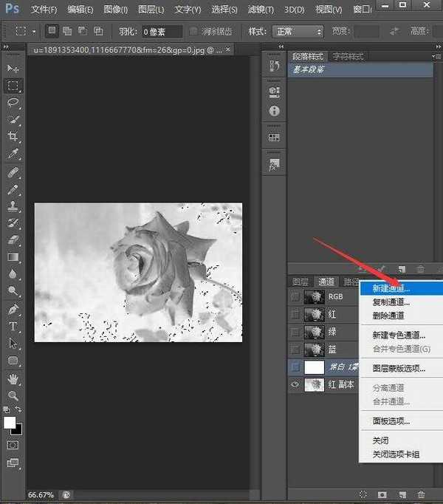Activate the Hand tool
443x504 pixels.
[13, 378]
